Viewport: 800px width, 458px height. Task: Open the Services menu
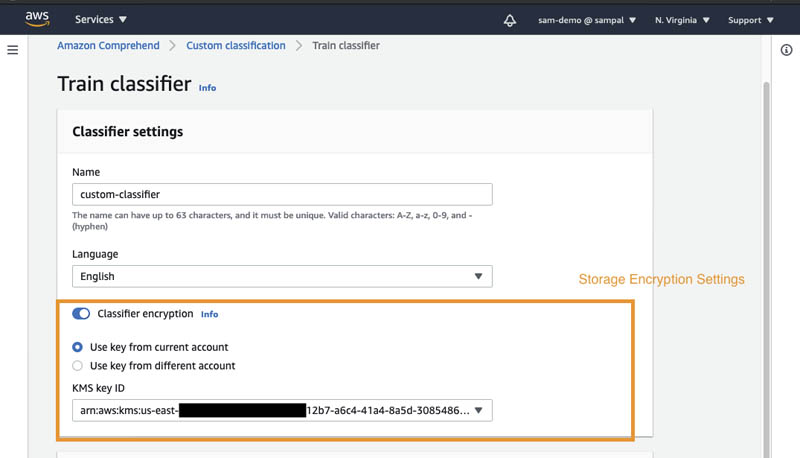pyautogui.click(x=101, y=19)
